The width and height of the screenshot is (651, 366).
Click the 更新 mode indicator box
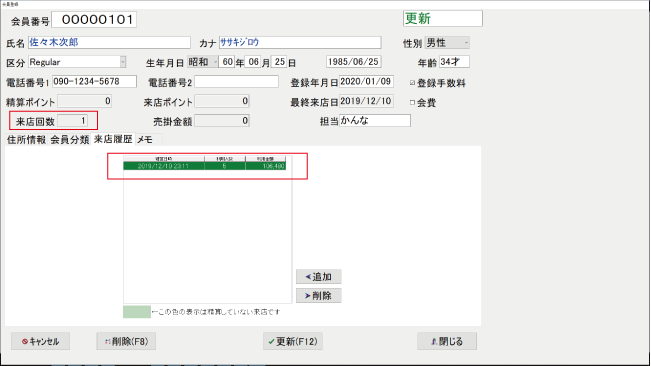tap(443, 19)
